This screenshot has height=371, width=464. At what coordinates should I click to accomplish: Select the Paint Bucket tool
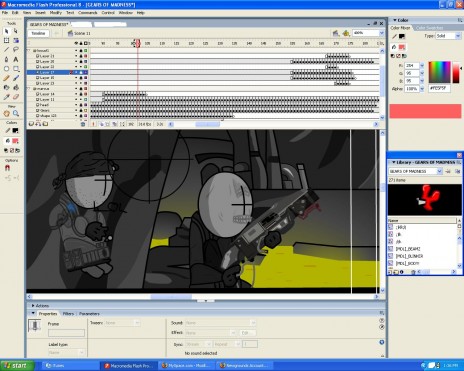coord(16,87)
